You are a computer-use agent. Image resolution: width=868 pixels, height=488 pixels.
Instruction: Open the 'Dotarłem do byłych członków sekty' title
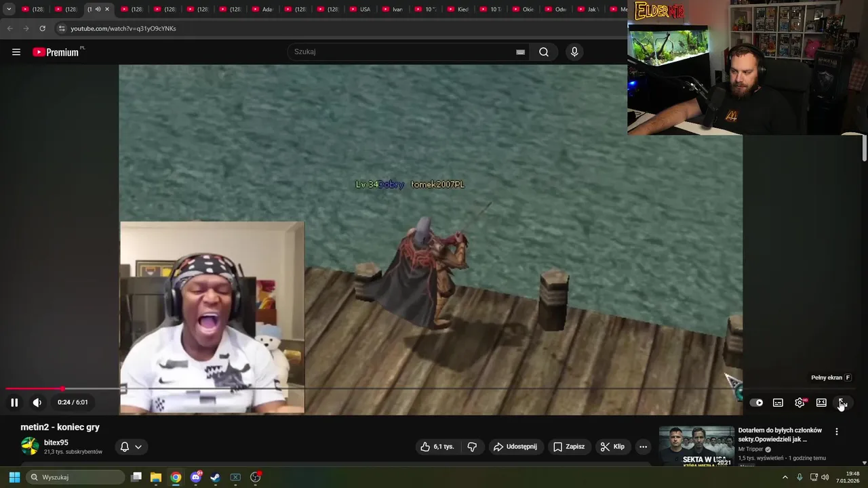point(780,434)
